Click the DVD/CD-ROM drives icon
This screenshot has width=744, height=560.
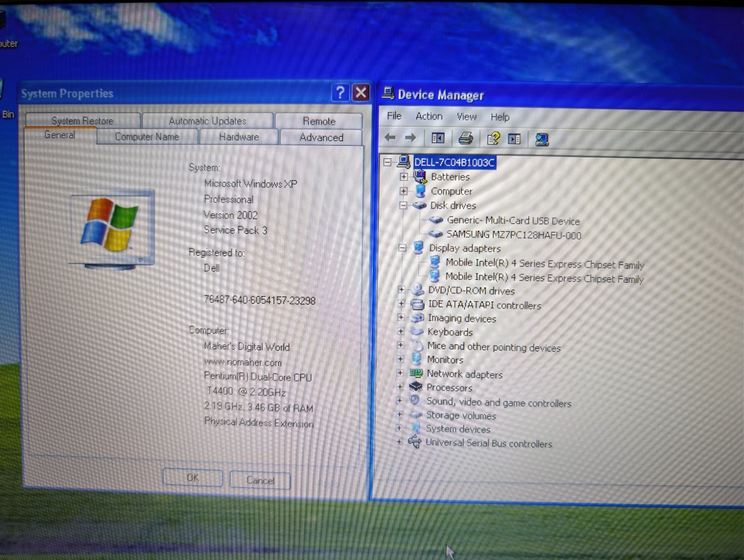[418, 290]
